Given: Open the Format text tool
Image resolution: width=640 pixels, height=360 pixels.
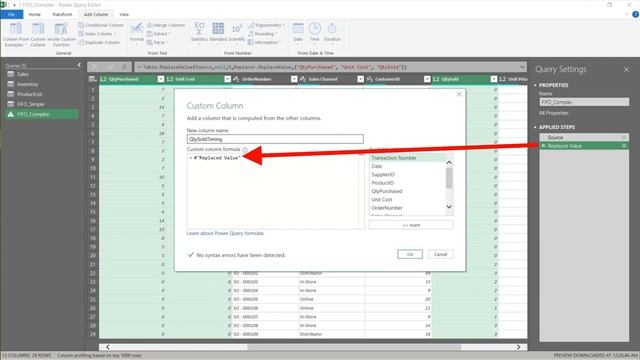Looking at the screenshot, I should click(x=136, y=33).
